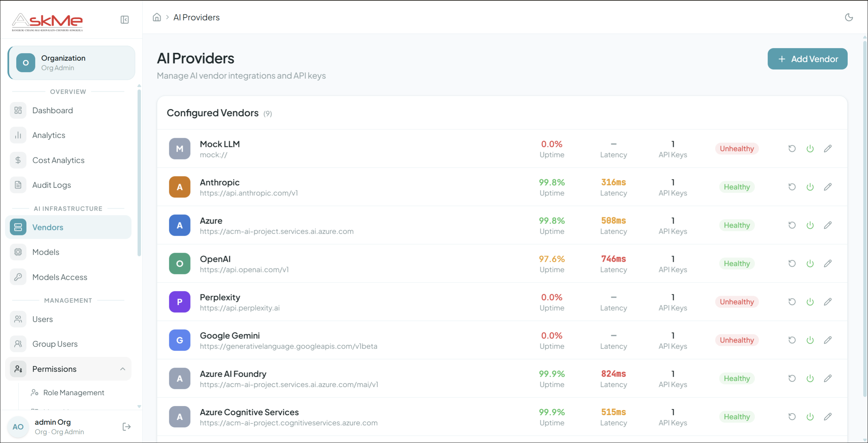Screen dimensions: 868x443
Task: Edit Google Gemini vendor
Action: click(828, 340)
